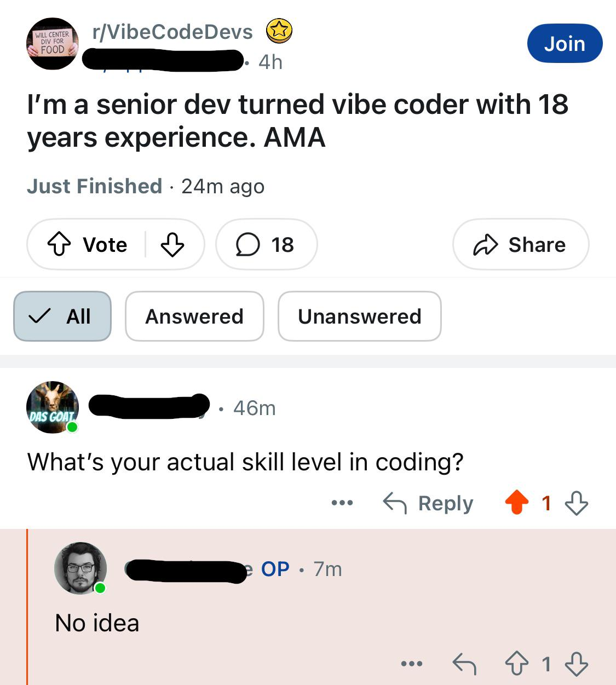The image size is (616, 685).
Task: Reply to the "No idea" comment
Action: point(464,664)
